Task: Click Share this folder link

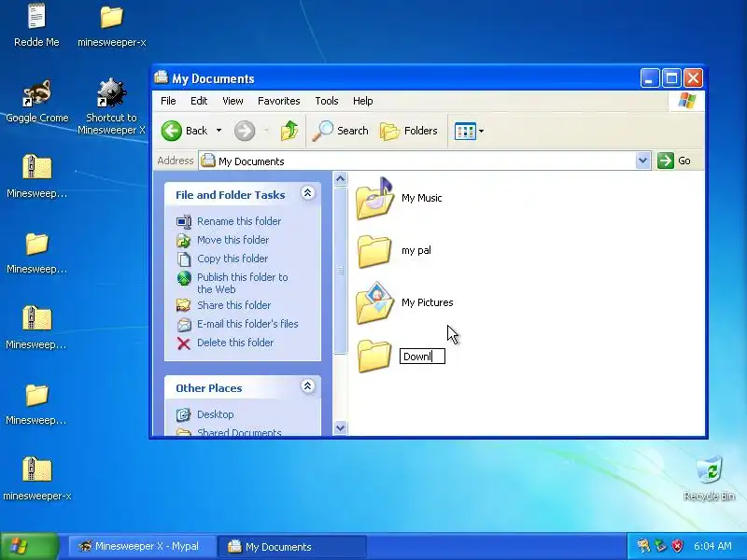Action: [x=234, y=305]
